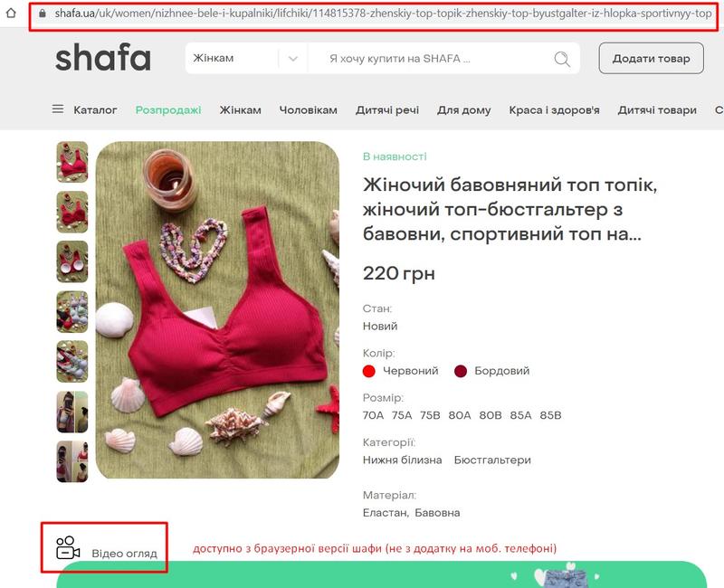Image resolution: width=724 pixels, height=588 pixels.
Task: Open the Нижня білизна category link
Action: coord(402,460)
